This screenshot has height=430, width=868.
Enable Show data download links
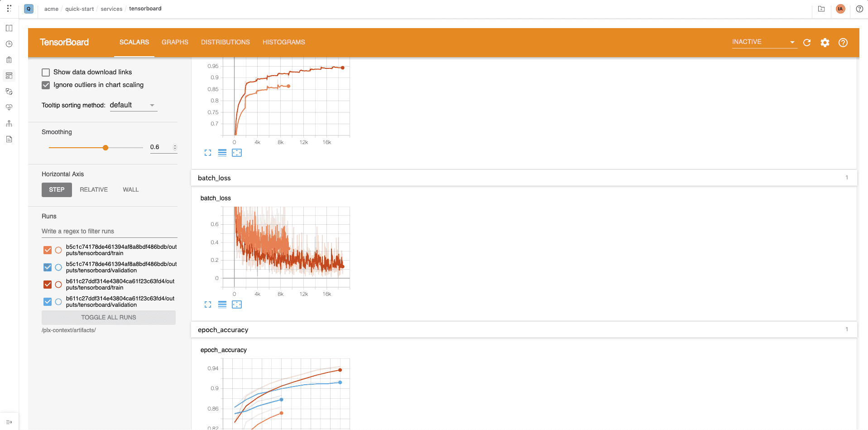tap(46, 72)
